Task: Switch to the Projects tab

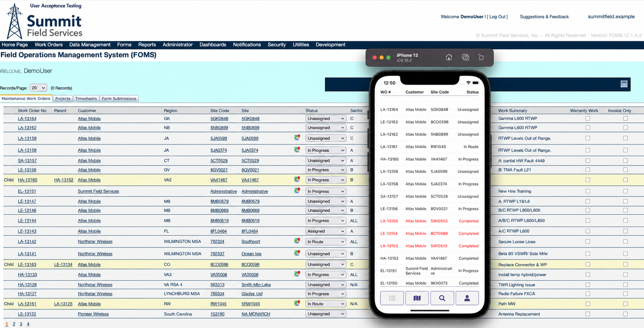Action: pos(63,99)
